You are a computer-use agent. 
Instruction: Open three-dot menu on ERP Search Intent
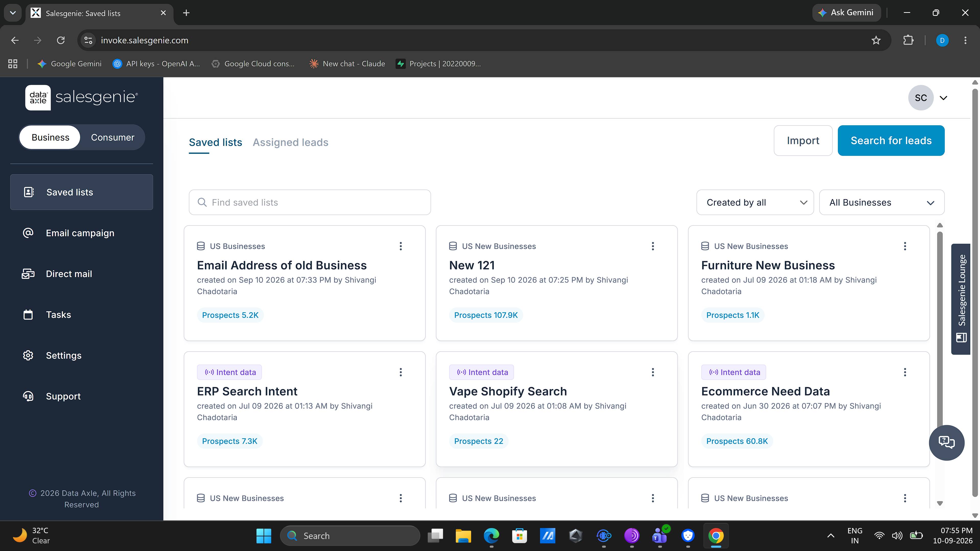[x=401, y=372]
